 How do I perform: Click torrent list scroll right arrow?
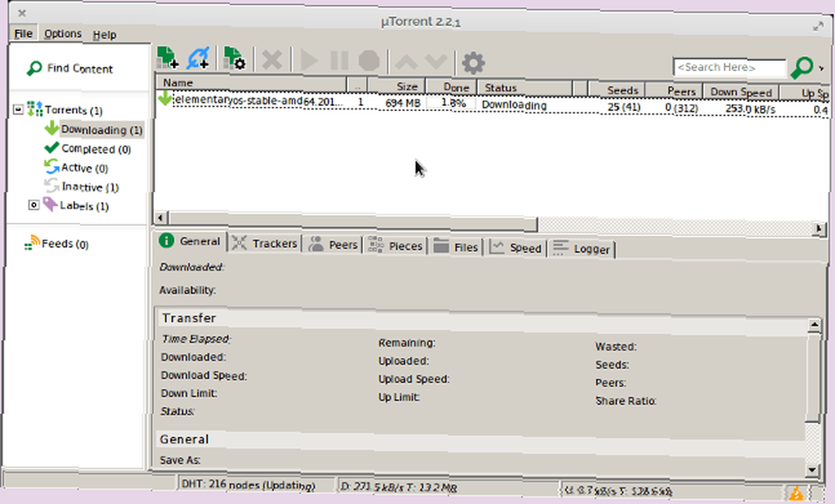[818, 229]
